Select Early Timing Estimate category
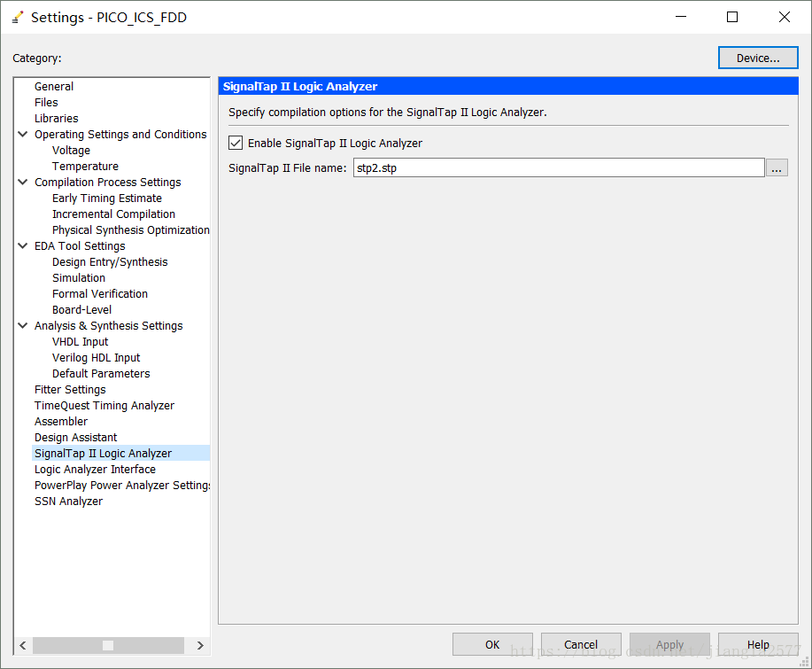The height and width of the screenshot is (669, 812). (106, 198)
